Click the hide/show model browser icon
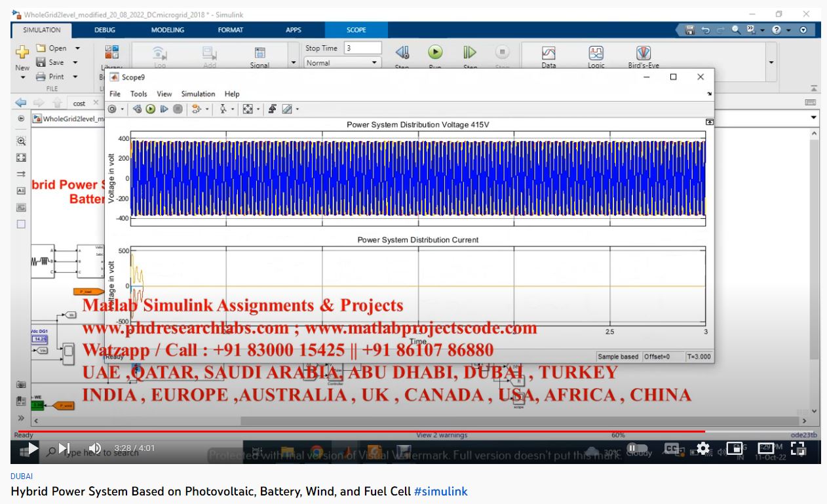The height and width of the screenshot is (504, 827). [20, 417]
